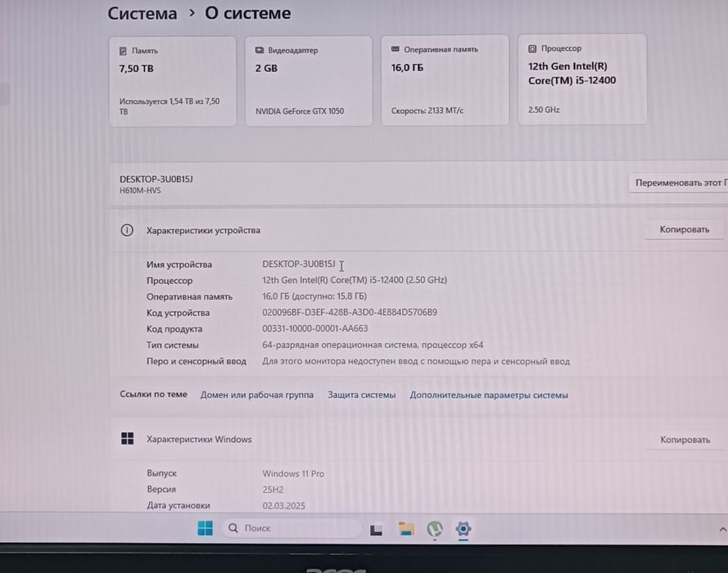The height and width of the screenshot is (573, 728).
Task: Select processor value 12th Gen Intel(R) Core(TM) i5-12400
Action: point(355,280)
